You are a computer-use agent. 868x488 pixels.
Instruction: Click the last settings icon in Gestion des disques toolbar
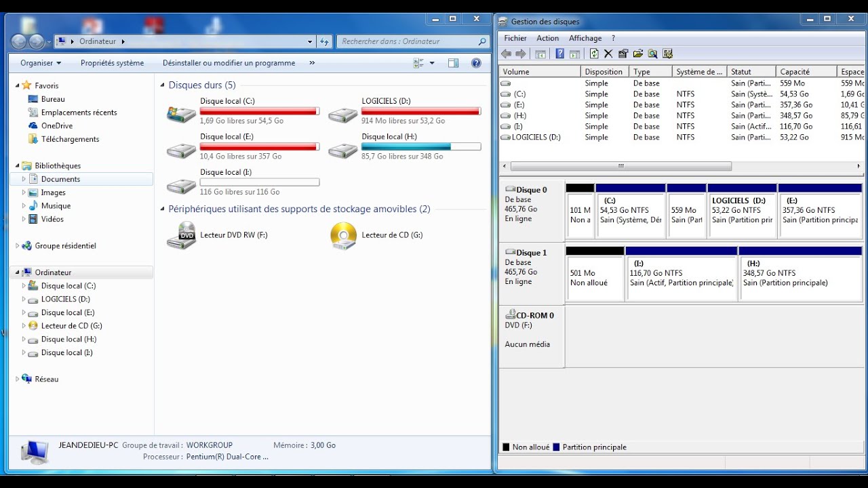coord(667,54)
